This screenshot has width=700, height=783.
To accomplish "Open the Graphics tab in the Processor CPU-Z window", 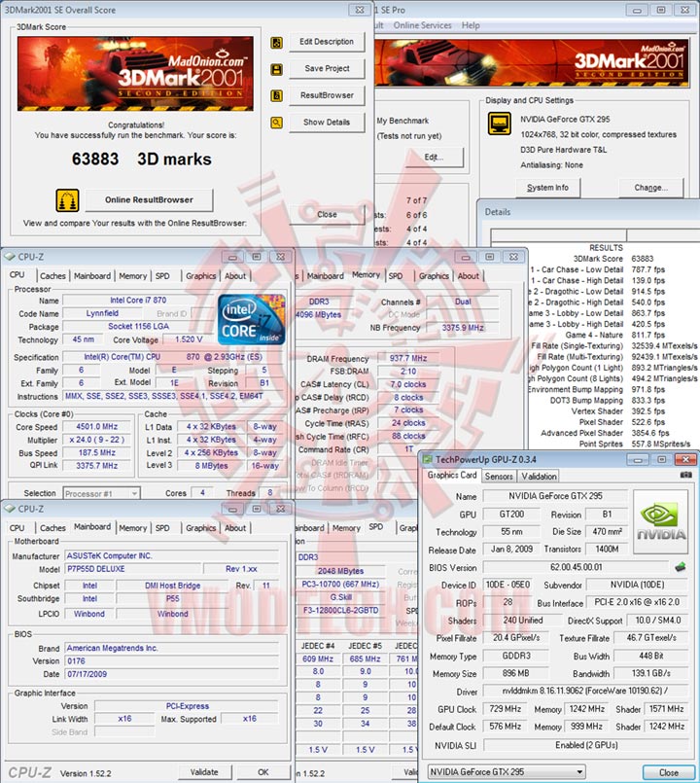I will pyautogui.click(x=200, y=276).
